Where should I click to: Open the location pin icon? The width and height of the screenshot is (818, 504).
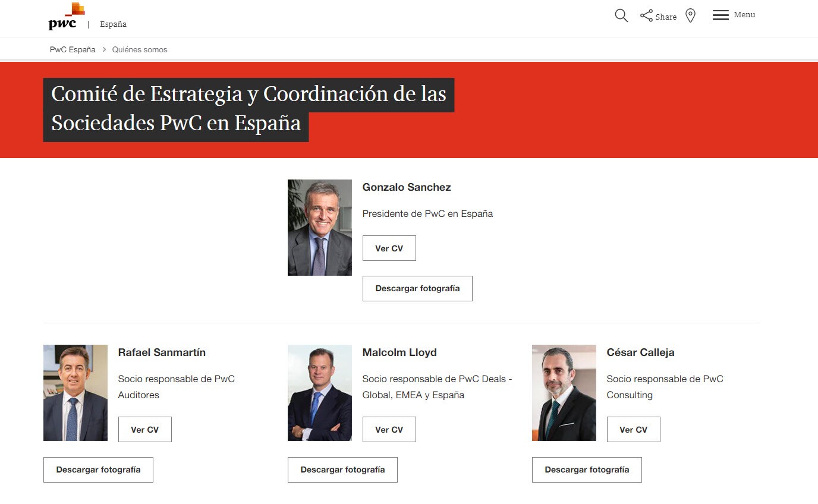tap(690, 16)
